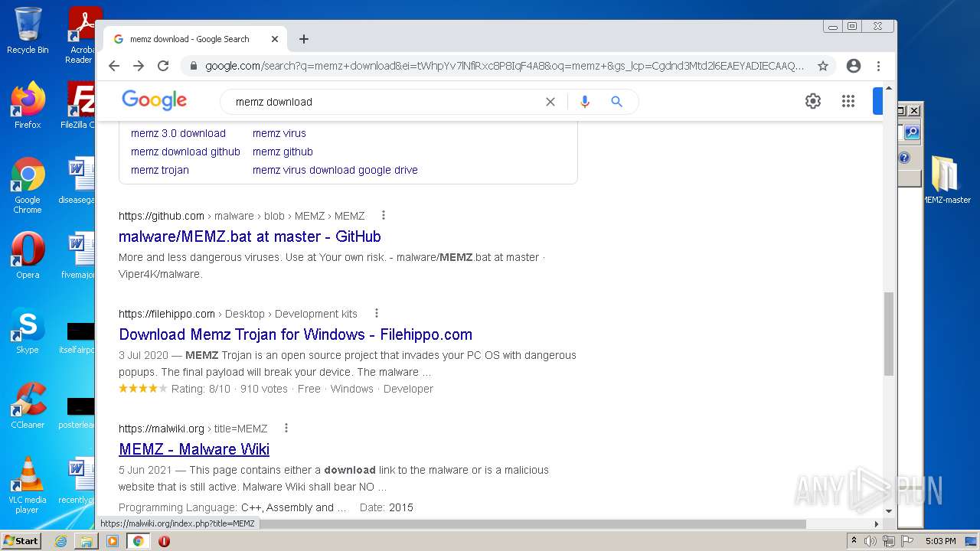The width and height of the screenshot is (980, 551).
Task: Open options for the github.com result
Action: 384,215
